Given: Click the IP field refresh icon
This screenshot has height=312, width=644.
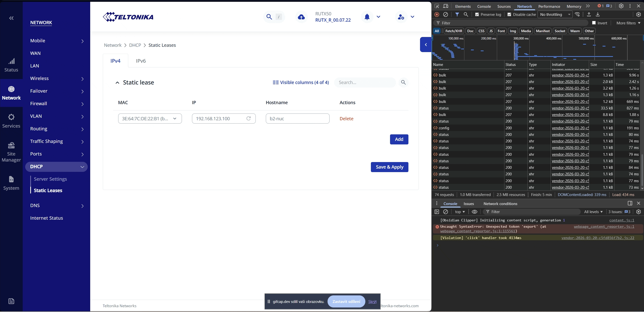Looking at the screenshot, I should (248, 118).
